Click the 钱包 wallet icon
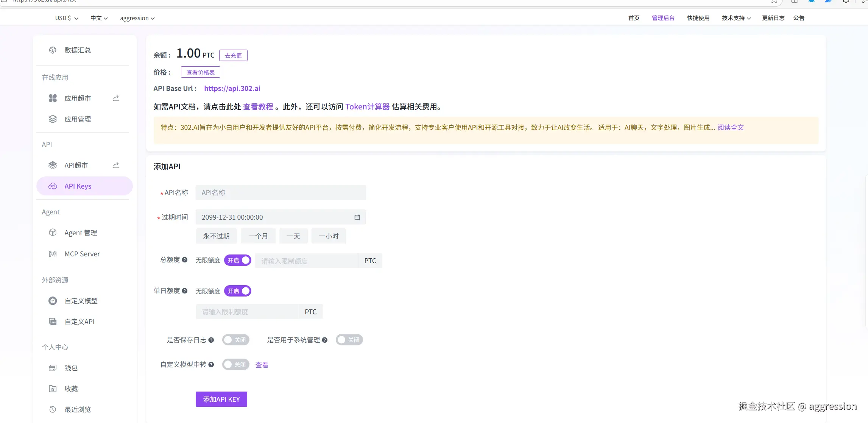 [x=53, y=368]
